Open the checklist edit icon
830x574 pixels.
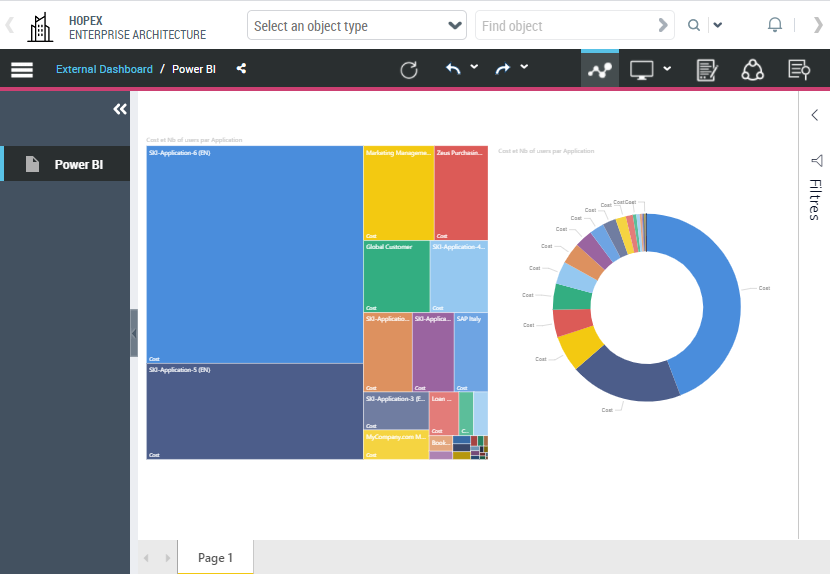click(x=707, y=70)
